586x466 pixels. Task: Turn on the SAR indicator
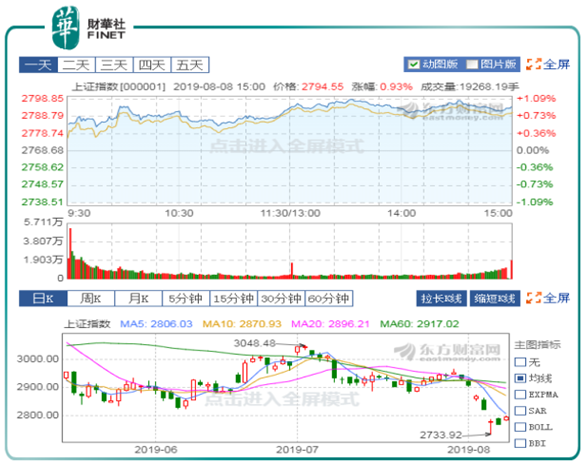coord(520,411)
